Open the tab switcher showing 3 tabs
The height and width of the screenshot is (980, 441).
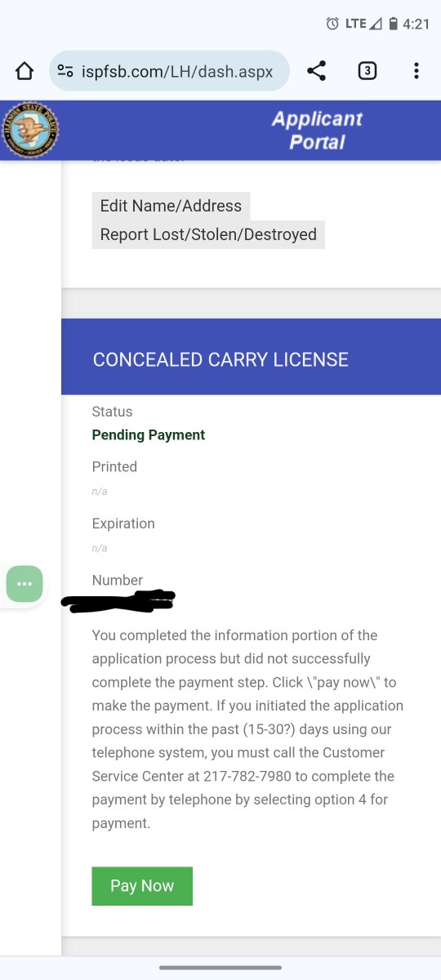click(x=367, y=71)
